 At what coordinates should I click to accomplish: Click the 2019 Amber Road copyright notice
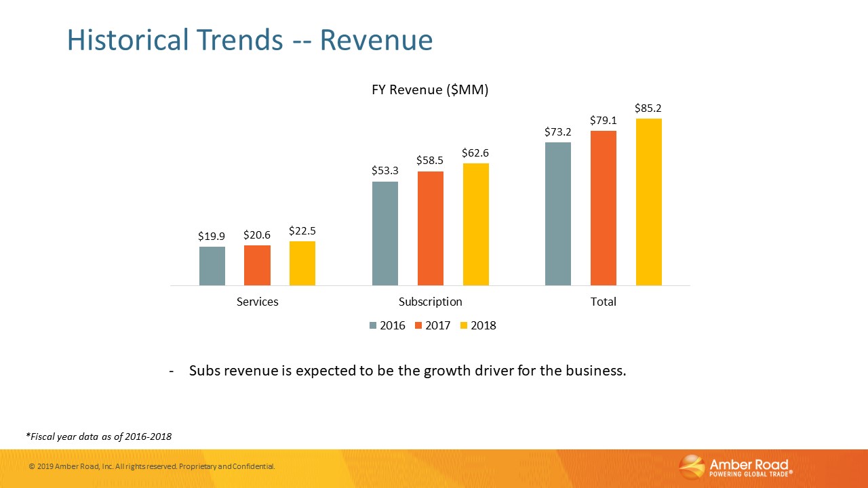point(152,466)
